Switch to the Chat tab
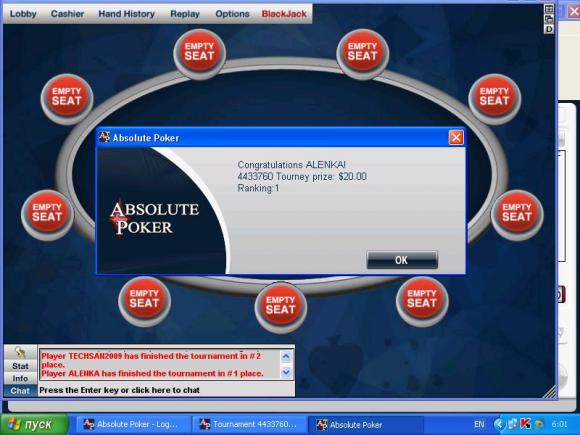Image resolution: width=580 pixels, height=435 pixels. pyautogui.click(x=20, y=391)
